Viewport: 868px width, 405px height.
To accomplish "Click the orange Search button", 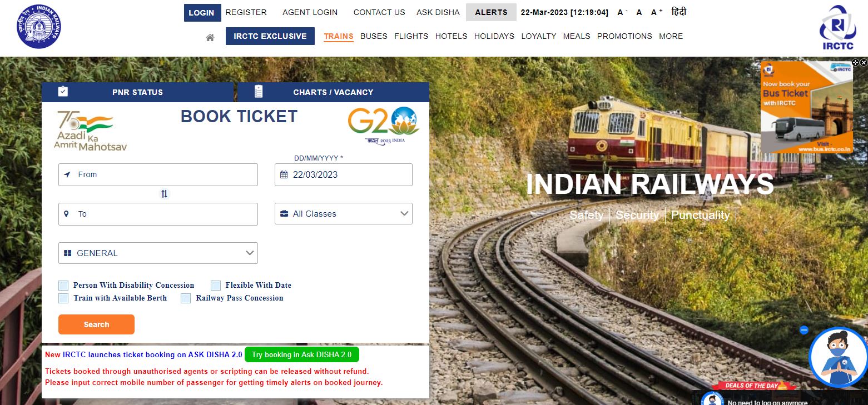I will (x=96, y=324).
